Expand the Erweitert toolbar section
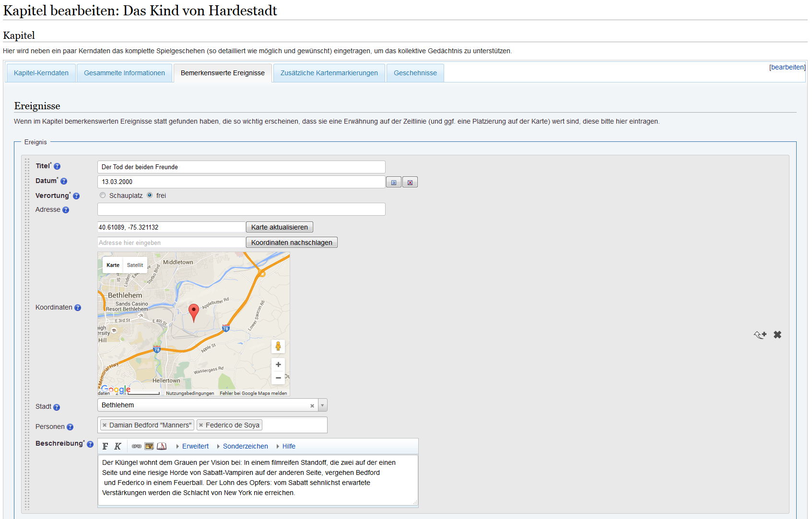Screen dimensions: 812x519 pos(195,446)
